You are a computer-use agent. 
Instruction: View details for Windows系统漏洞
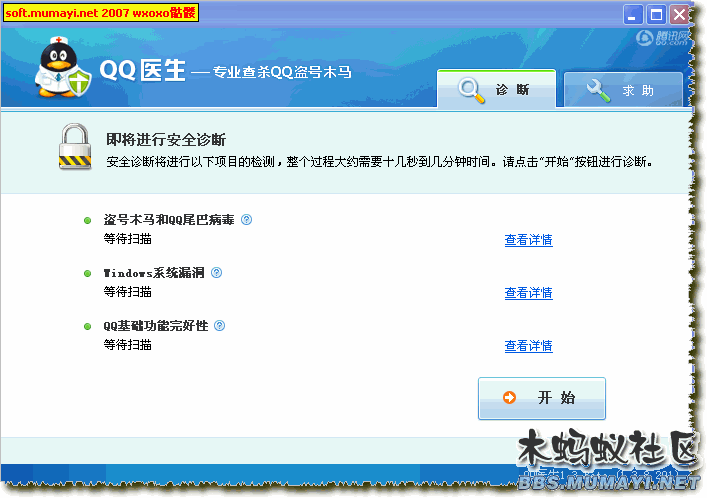click(528, 293)
